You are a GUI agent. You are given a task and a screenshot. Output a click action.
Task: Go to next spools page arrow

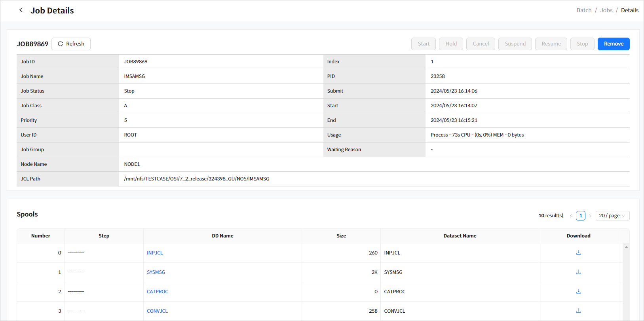(590, 216)
